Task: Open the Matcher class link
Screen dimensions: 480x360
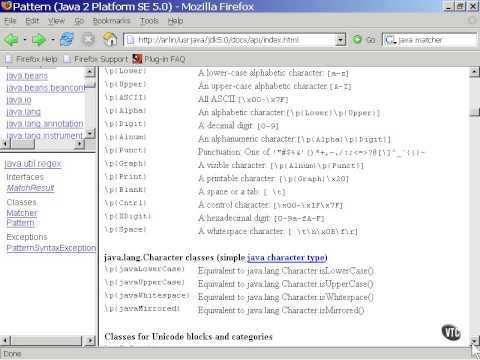Action: coord(22,213)
